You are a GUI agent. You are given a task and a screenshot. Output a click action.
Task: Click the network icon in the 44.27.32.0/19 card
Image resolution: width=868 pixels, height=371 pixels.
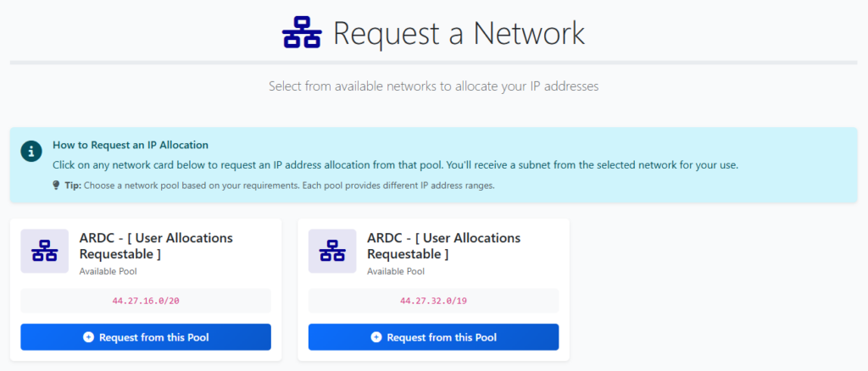(332, 251)
